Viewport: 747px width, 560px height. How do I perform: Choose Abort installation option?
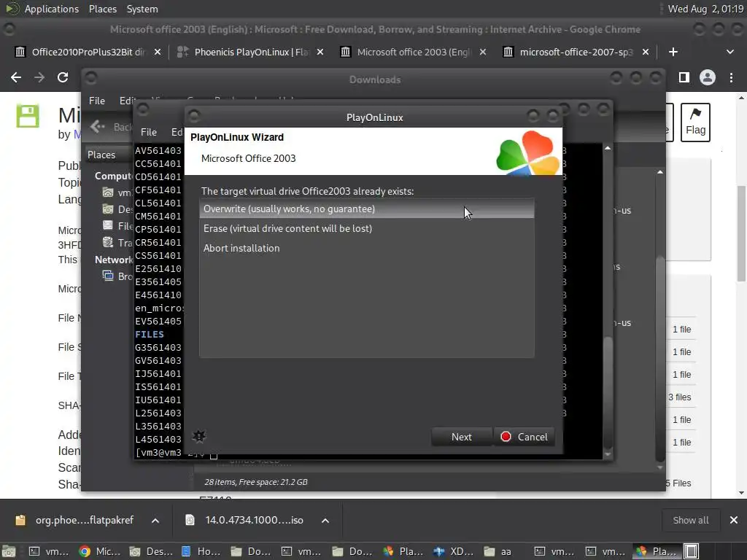tap(366, 248)
